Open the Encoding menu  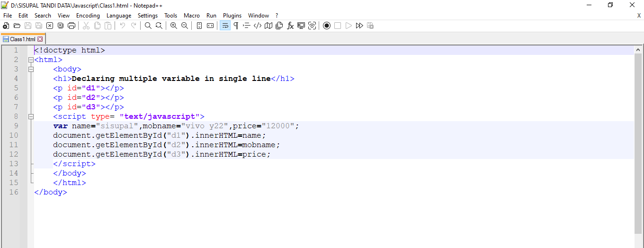tap(88, 16)
